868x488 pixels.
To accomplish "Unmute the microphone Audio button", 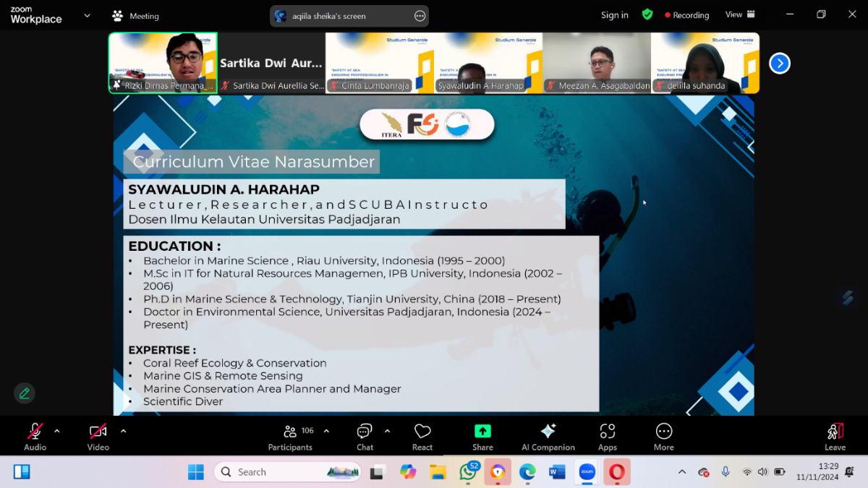I will click(35, 436).
